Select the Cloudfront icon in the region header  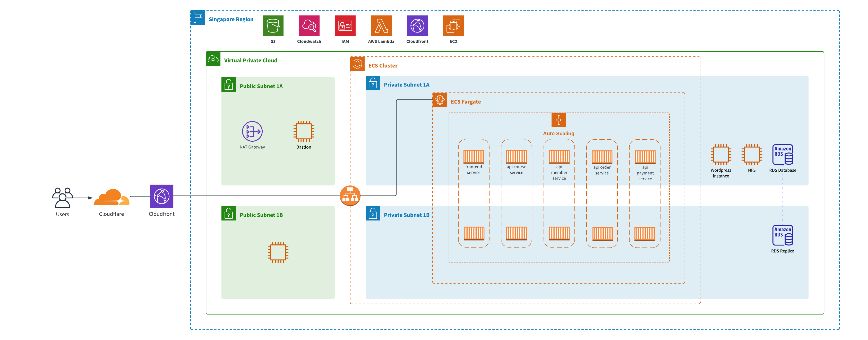click(x=417, y=26)
